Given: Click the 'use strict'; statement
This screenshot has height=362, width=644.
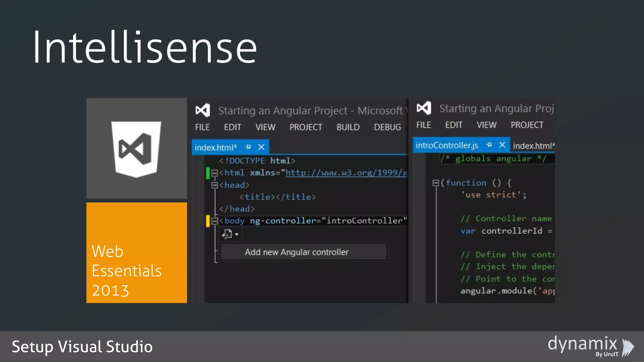Looking at the screenshot, I should point(494,195).
